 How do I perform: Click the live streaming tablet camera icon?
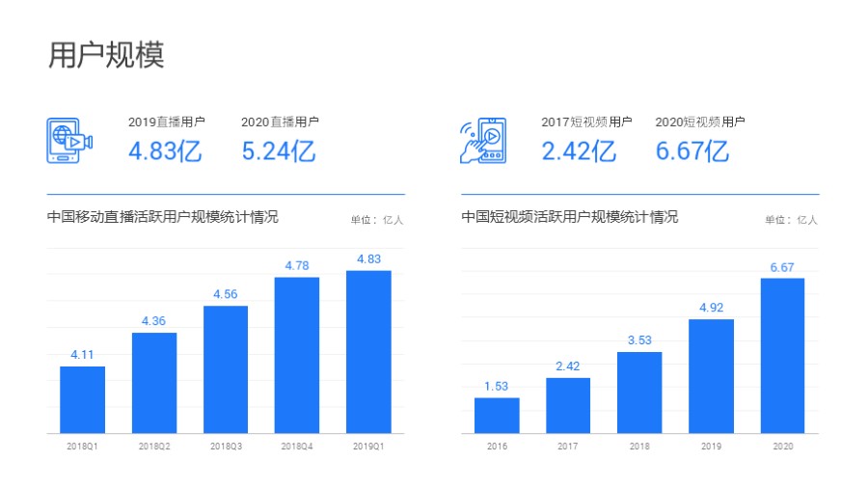(69, 141)
